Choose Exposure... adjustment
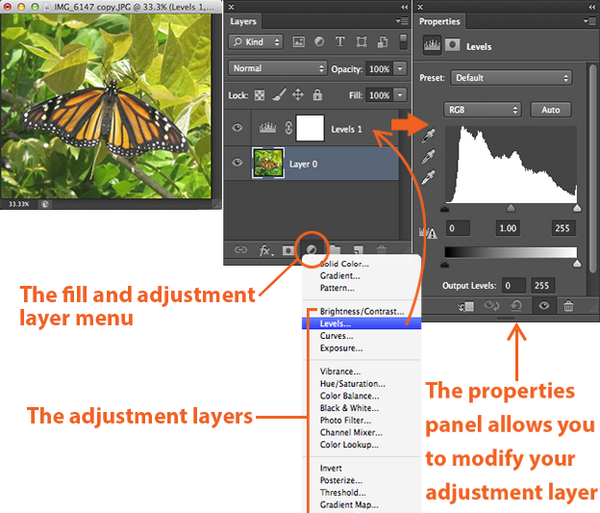This screenshot has width=600, height=513. (x=341, y=348)
